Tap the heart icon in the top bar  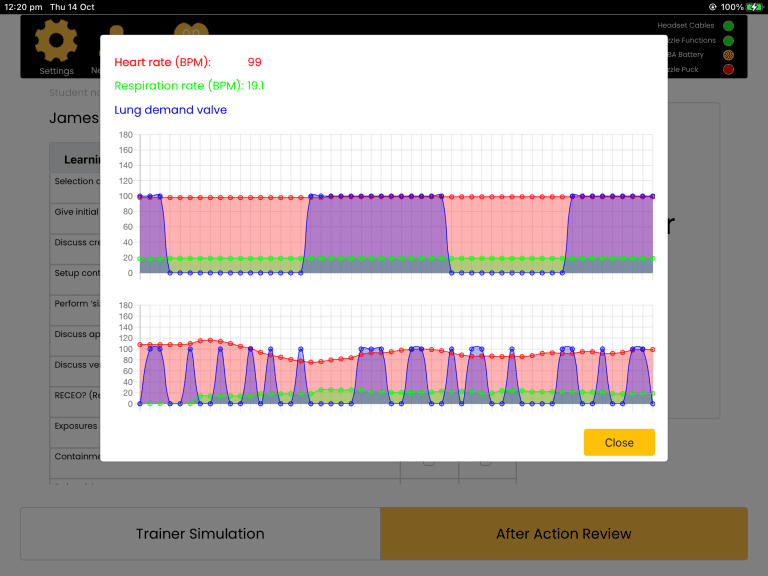pos(192,29)
